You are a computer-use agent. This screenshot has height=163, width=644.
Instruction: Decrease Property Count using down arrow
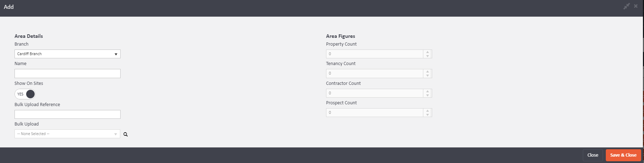(x=428, y=56)
